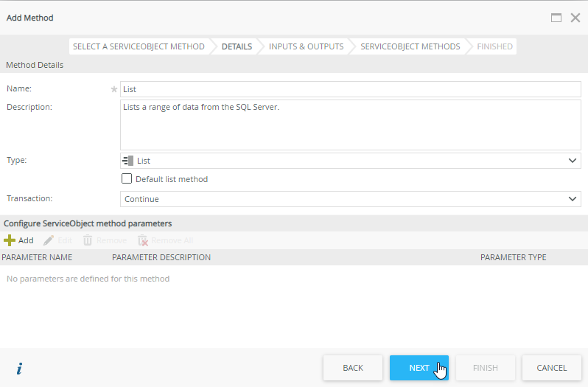Click the italic info icon at bottom left
The width and height of the screenshot is (588, 387).
(x=19, y=369)
